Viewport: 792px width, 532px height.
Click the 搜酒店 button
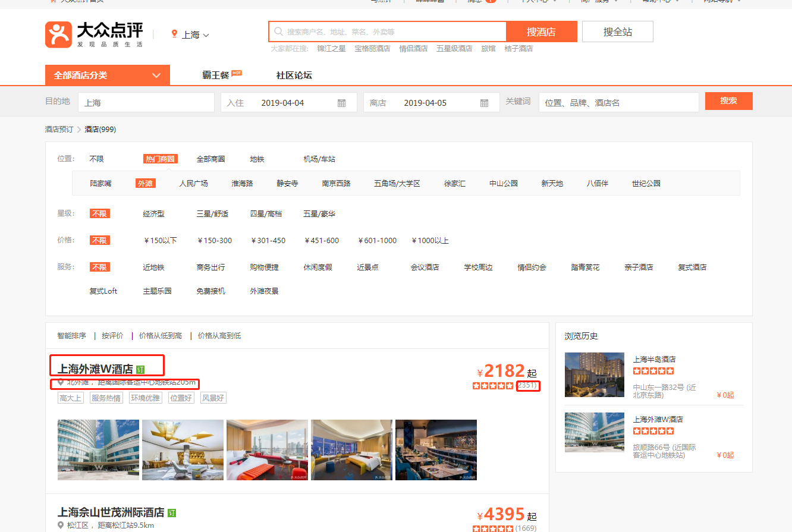coord(541,32)
